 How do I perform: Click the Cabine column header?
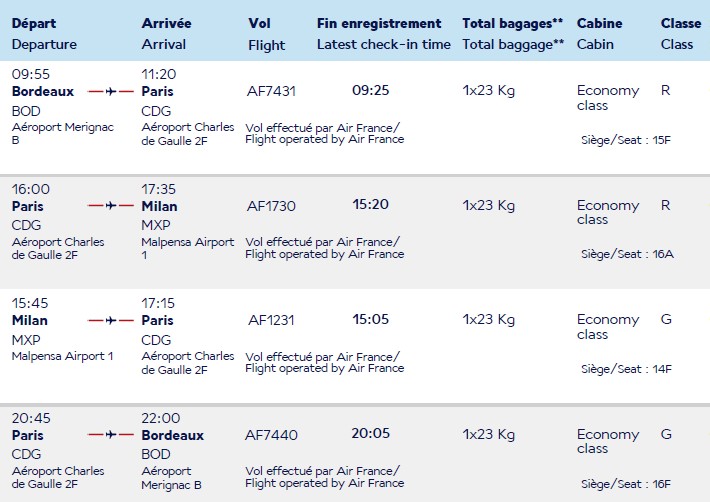point(599,23)
